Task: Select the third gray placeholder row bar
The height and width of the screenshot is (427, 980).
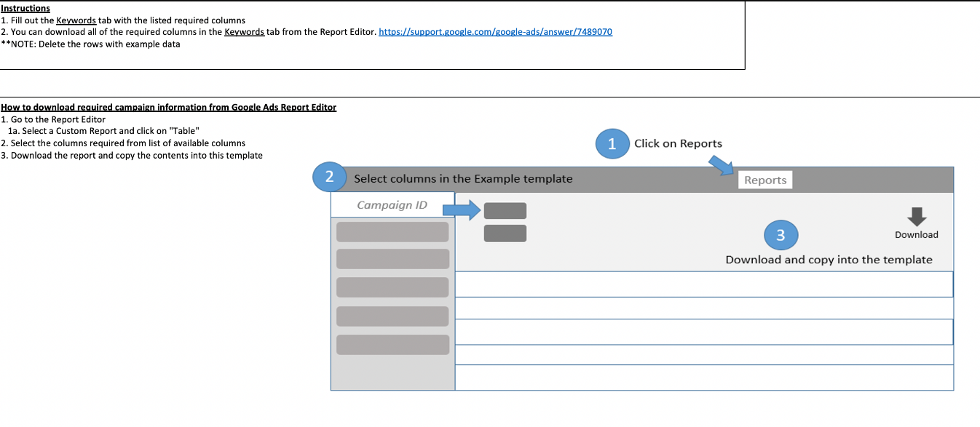Action: [x=392, y=287]
